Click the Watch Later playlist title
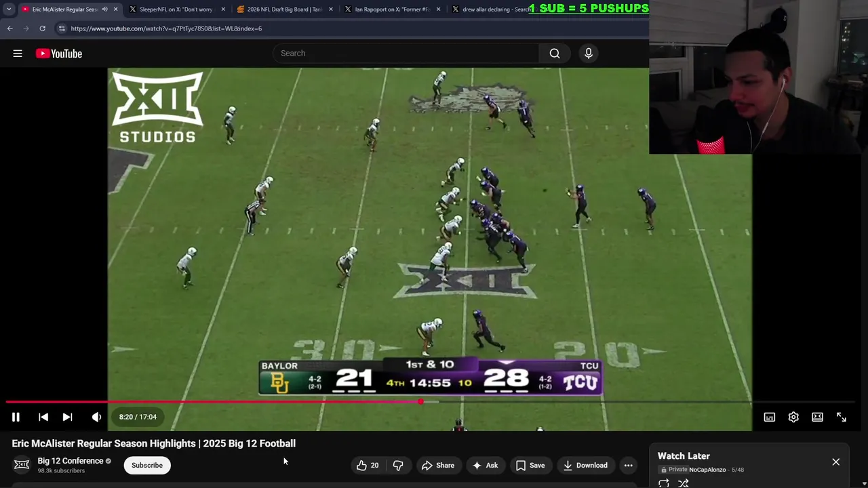The image size is (868, 488). point(684,456)
